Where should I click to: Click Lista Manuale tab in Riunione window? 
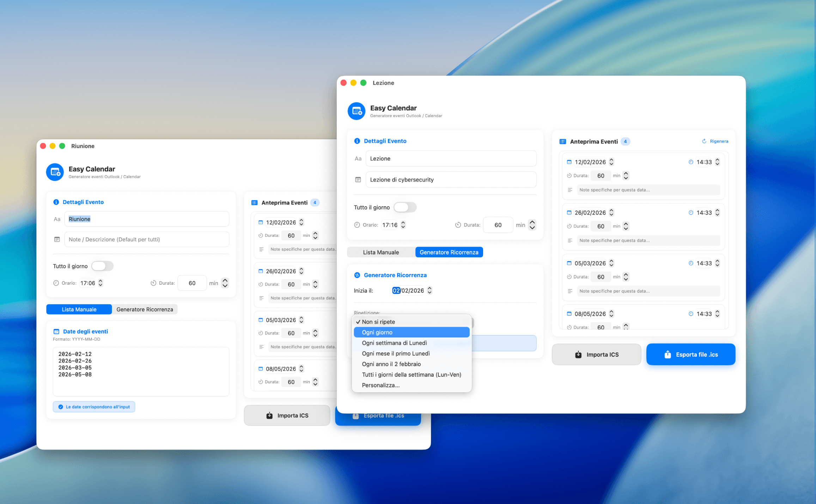79,309
